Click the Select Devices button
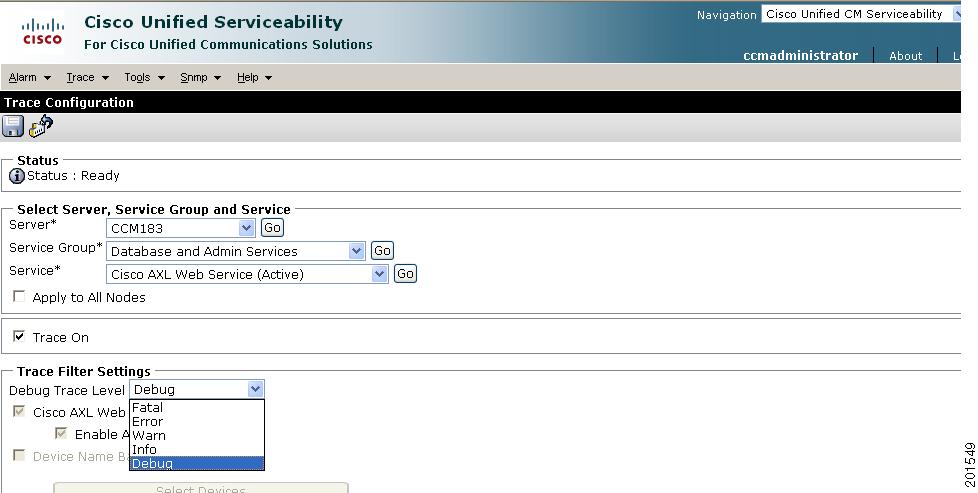The image size is (978, 493). tap(201, 488)
